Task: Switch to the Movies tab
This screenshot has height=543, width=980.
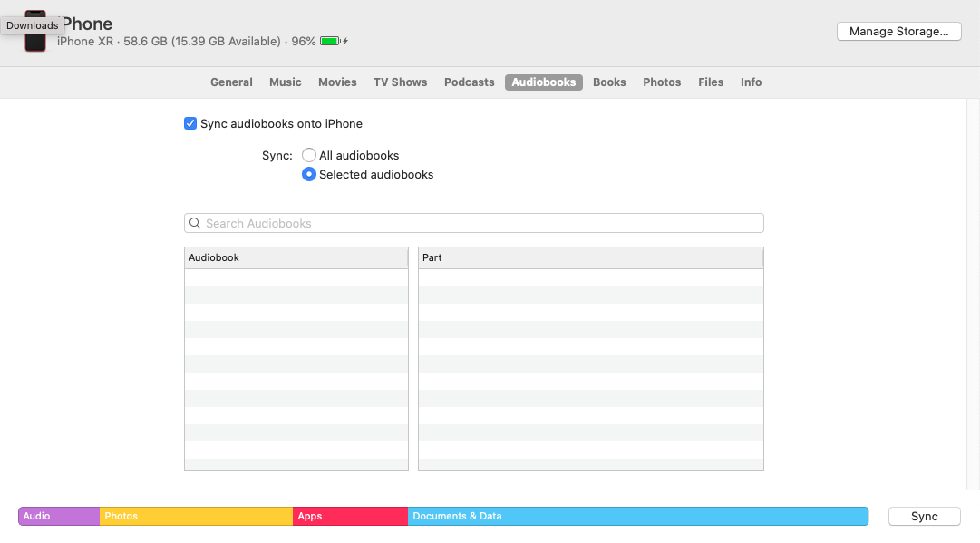Action: (x=337, y=82)
